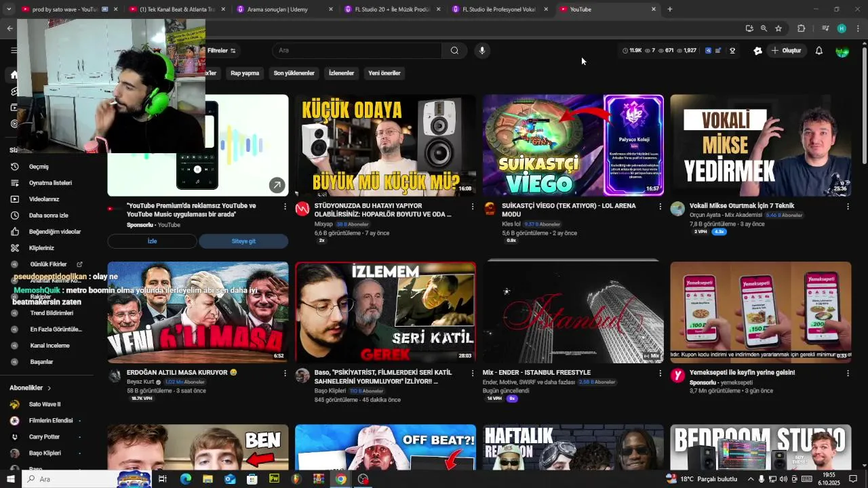This screenshot has width=868, height=488.
Task: Open Chrome extensions puzzle icon
Action: coord(801,28)
